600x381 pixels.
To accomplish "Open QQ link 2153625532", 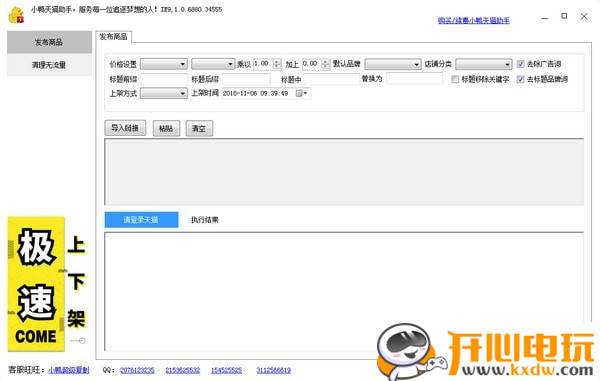I will pos(183,370).
